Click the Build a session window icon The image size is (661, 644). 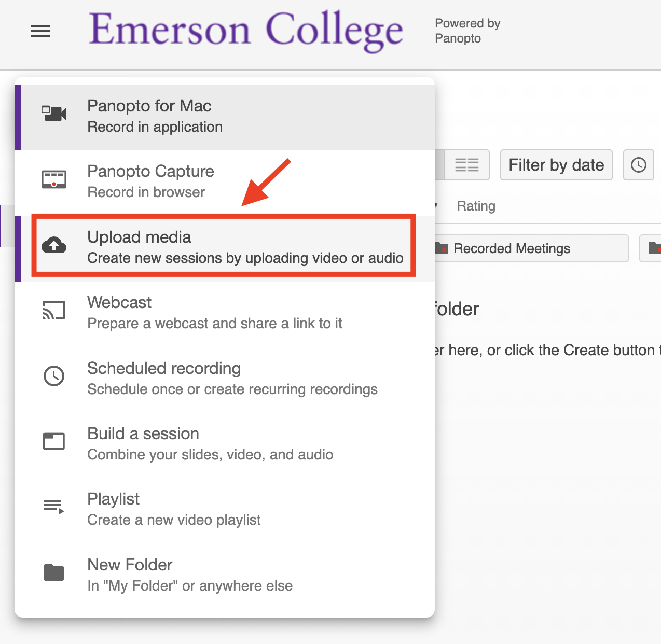point(54,441)
